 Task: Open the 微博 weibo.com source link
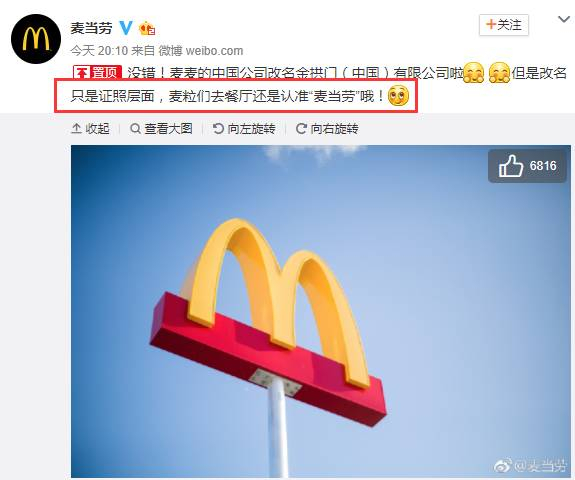(201, 51)
